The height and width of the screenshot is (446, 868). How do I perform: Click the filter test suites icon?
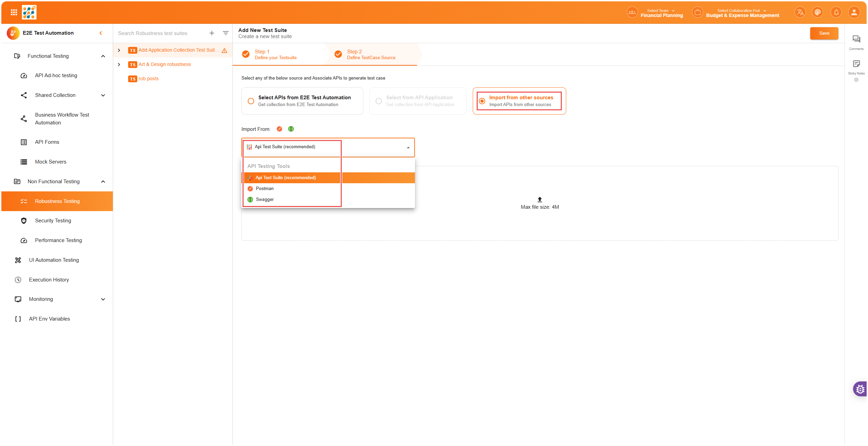[x=226, y=33]
